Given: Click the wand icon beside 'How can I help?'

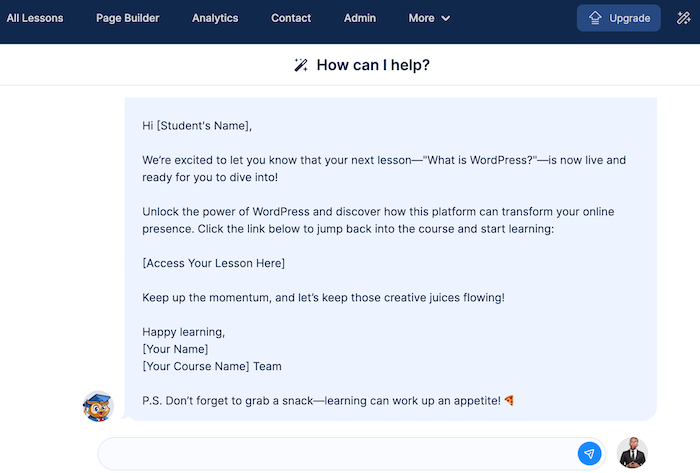Looking at the screenshot, I should (301, 65).
